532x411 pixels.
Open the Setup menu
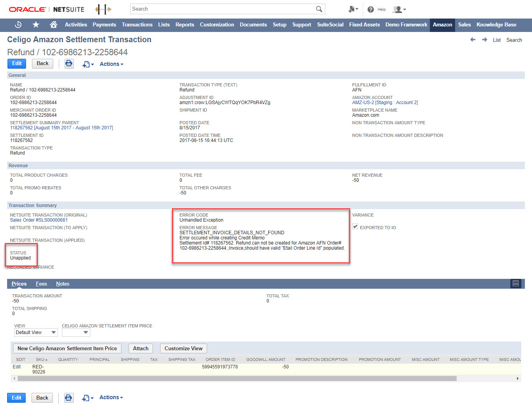[280, 24]
